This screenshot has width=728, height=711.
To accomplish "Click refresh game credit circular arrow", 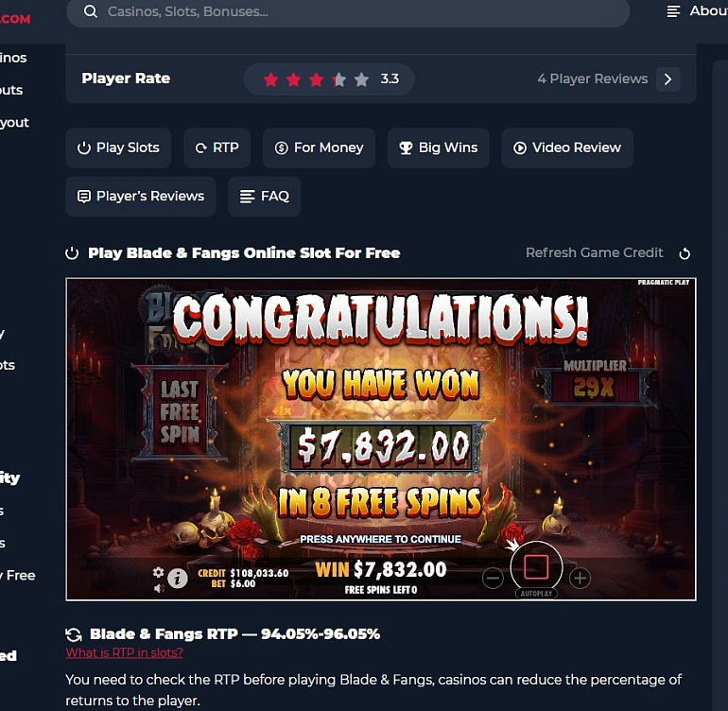I will 685,253.
